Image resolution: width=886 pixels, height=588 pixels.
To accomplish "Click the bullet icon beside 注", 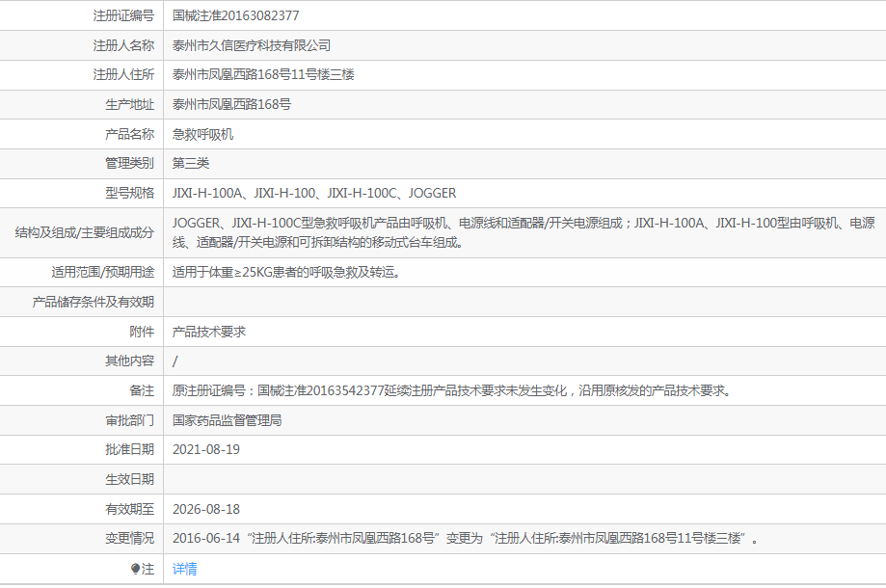I will coord(136,569).
